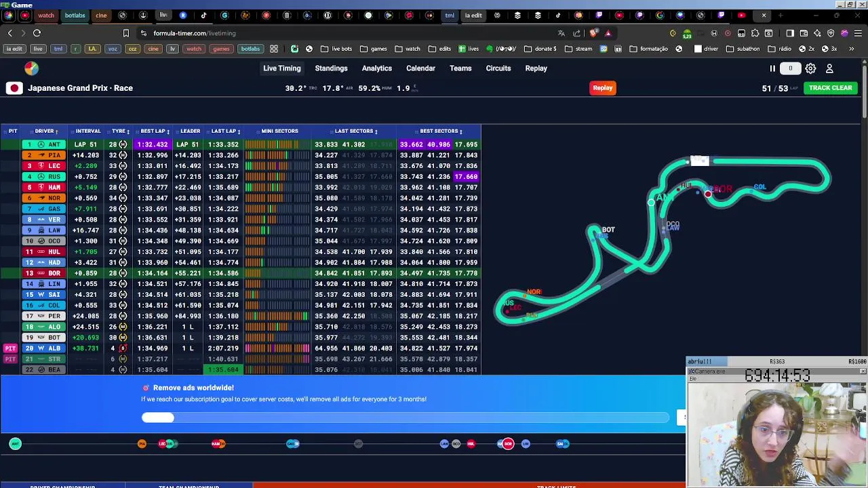The height and width of the screenshot is (488, 868).
Task: Open the Analytics tab
Action: [376, 68]
